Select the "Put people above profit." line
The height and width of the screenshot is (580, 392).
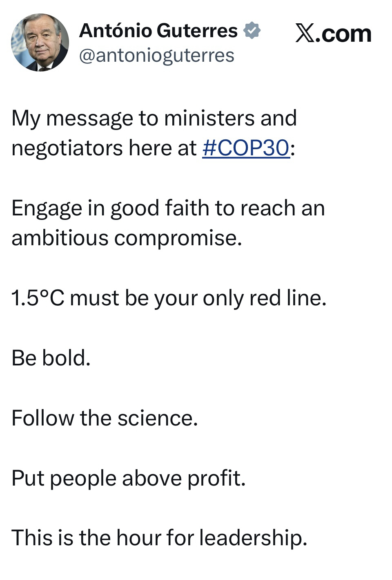(128, 478)
